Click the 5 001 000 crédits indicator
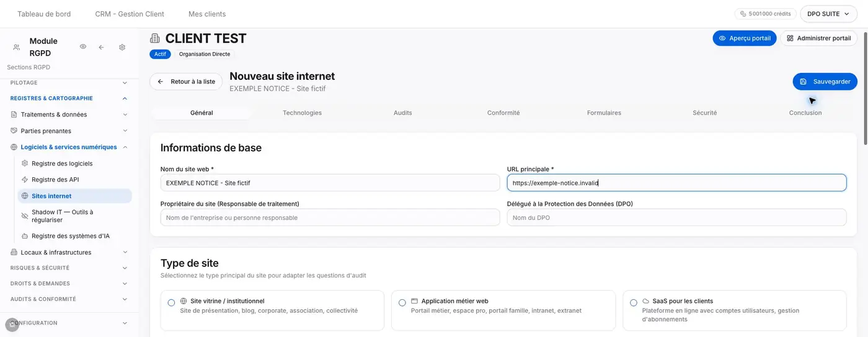Image resolution: width=868 pixels, height=337 pixels. coord(765,14)
